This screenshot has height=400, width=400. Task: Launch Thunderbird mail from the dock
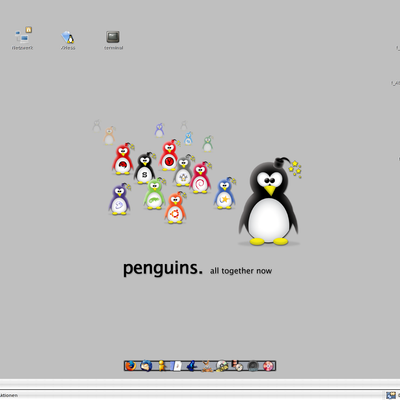pos(146,366)
